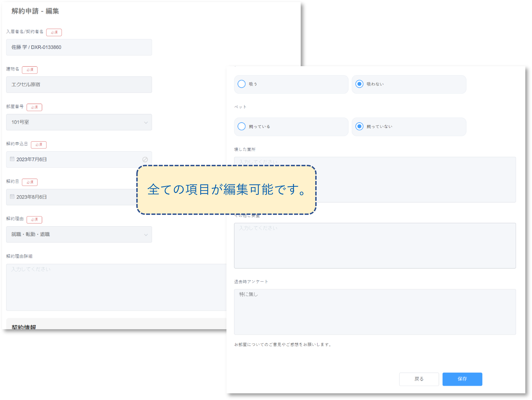Click the 必須 badge next to 建物名
This screenshot has width=532, height=400.
click(30, 70)
